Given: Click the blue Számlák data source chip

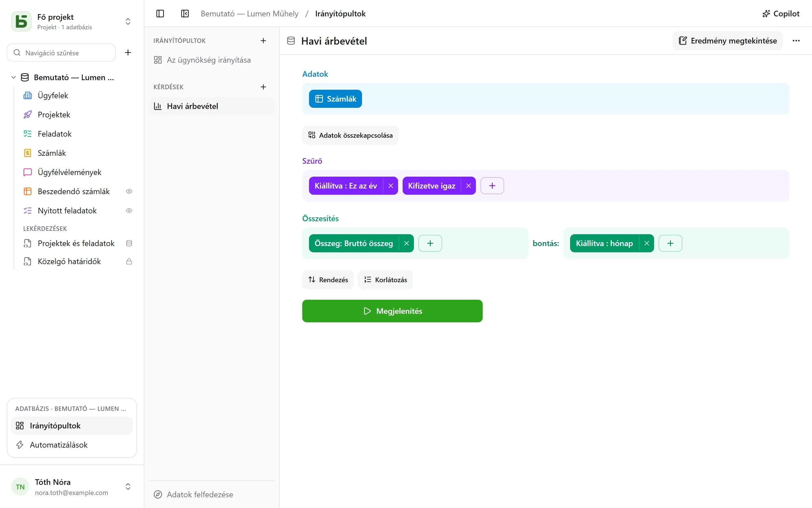Looking at the screenshot, I should (x=335, y=99).
